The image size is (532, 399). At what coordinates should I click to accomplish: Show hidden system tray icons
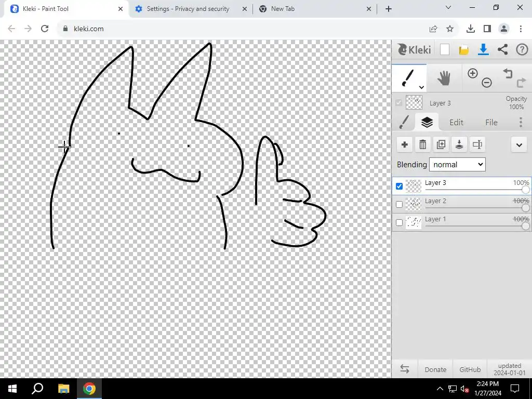[440, 389]
